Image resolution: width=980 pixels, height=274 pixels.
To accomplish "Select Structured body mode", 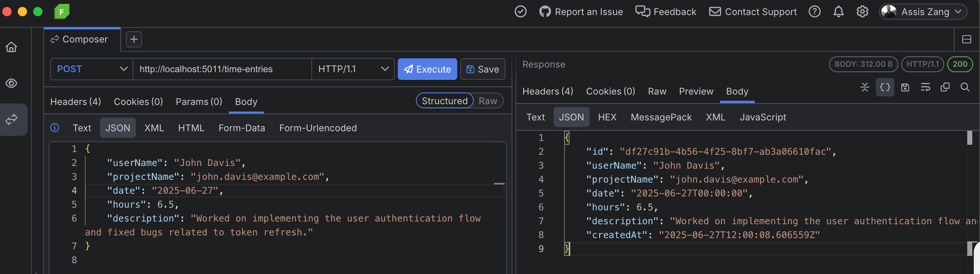I will [444, 101].
